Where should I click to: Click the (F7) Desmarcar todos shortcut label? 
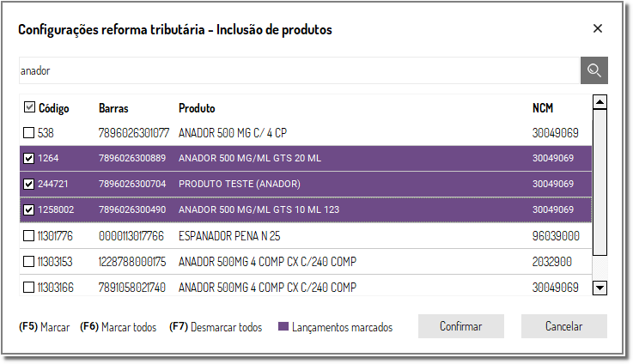(216, 327)
